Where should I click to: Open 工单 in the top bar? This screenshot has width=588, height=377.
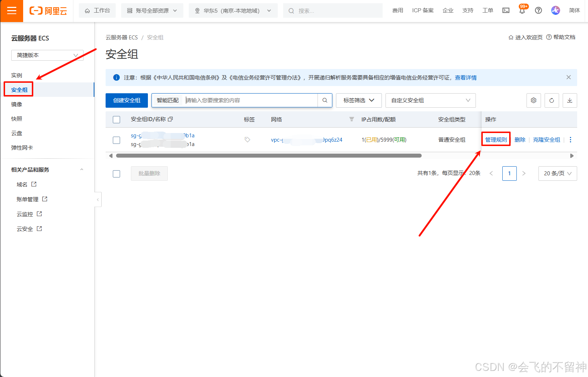(x=488, y=10)
